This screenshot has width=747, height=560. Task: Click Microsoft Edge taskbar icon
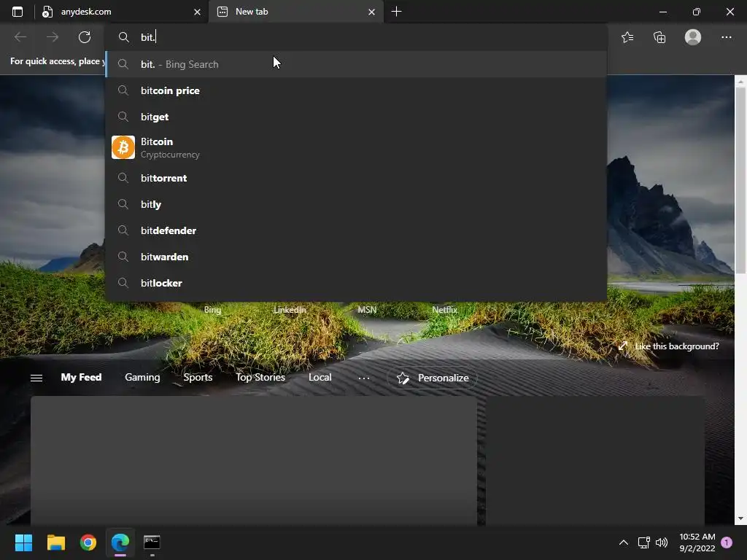coord(120,542)
